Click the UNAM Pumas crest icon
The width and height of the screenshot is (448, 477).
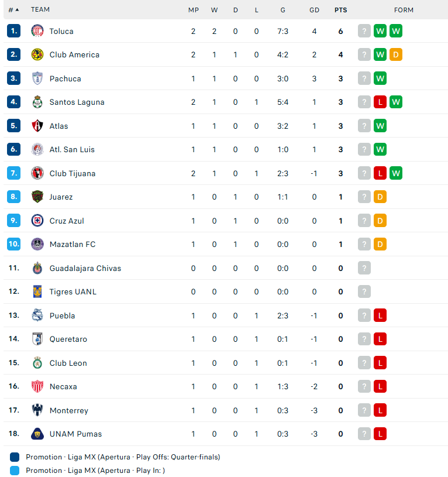click(37, 434)
